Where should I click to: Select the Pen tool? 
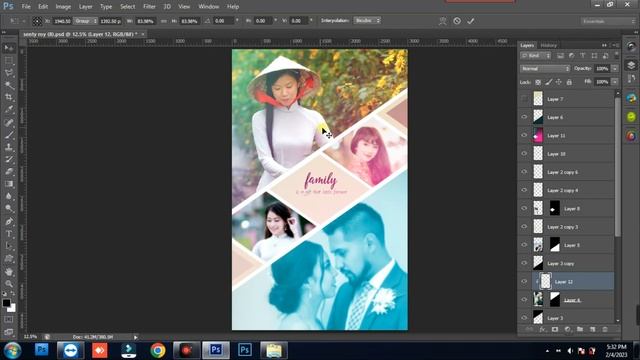pyautogui.click(x=9, y=222)
